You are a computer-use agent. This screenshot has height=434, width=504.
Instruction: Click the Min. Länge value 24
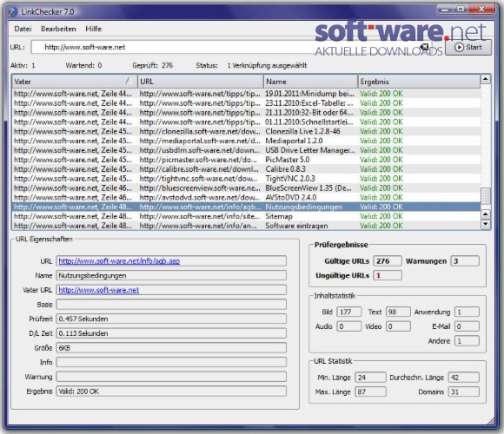tap(370, 378)
